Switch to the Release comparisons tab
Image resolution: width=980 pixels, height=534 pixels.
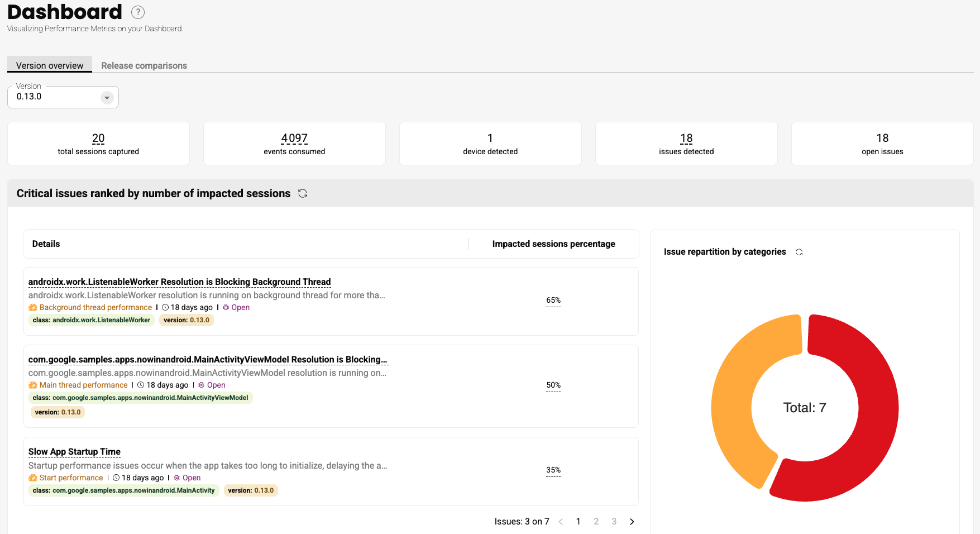coord(144,65)
